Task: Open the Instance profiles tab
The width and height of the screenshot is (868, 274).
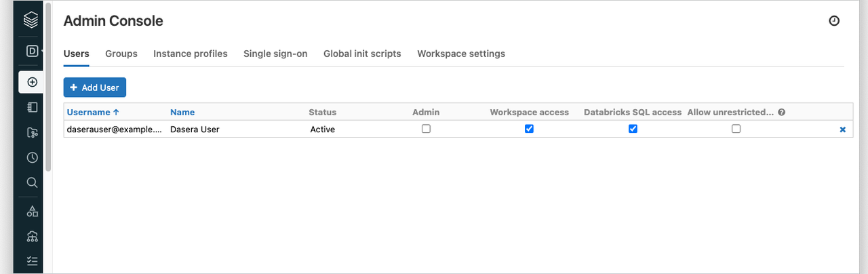Action: [191, 54]
